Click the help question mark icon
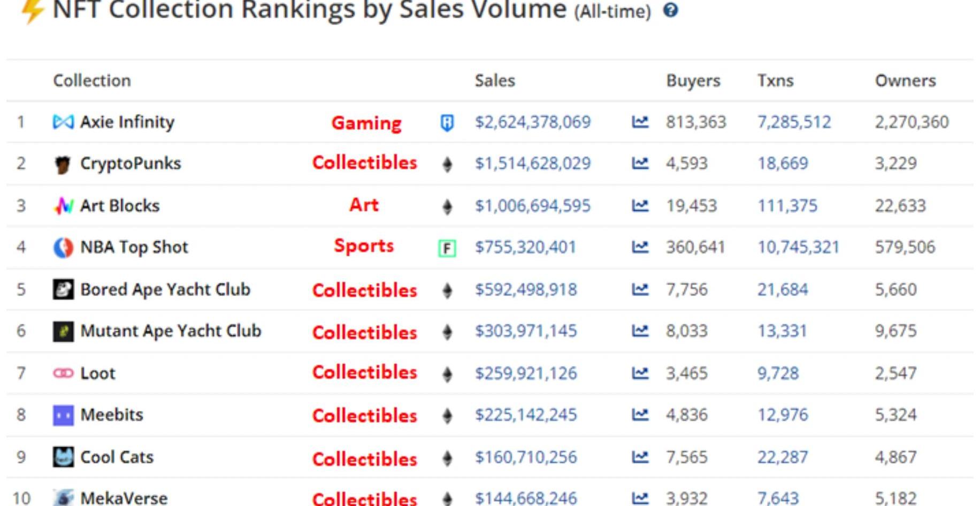Viewport: 980px width, 506px height. click(x=670, y=10)
